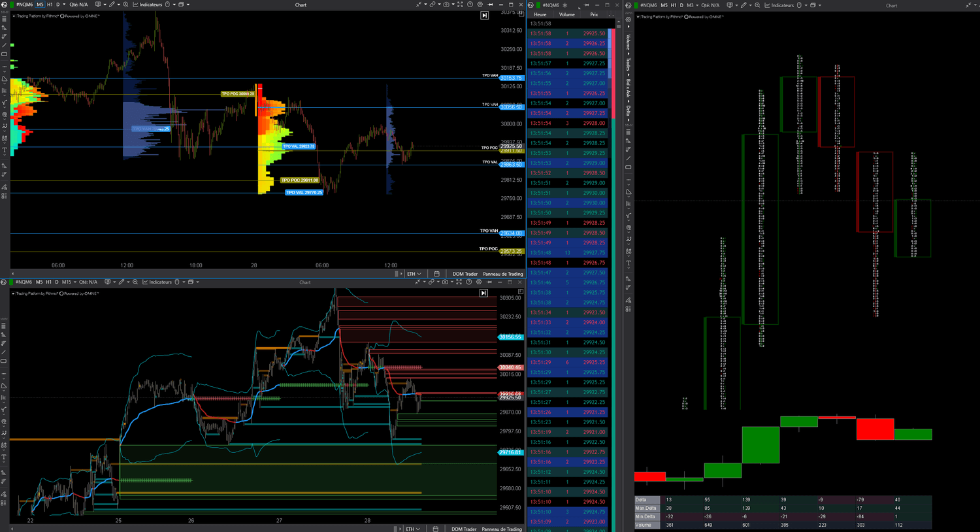Viewport: 980px width, 532px height.
Task: Open DOM Trader in bottom-left chart footer
Action: pyautogui.click(x=464, y=529)
